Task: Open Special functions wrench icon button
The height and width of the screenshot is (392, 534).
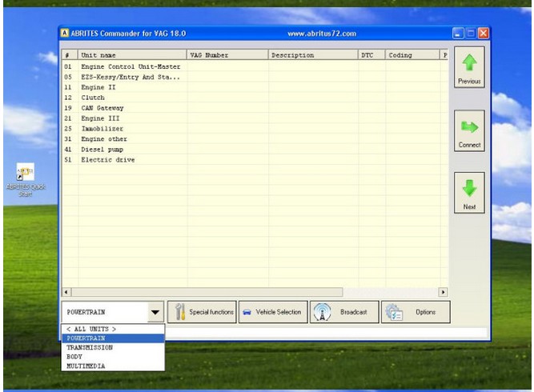Action: [x=180, y=312]
